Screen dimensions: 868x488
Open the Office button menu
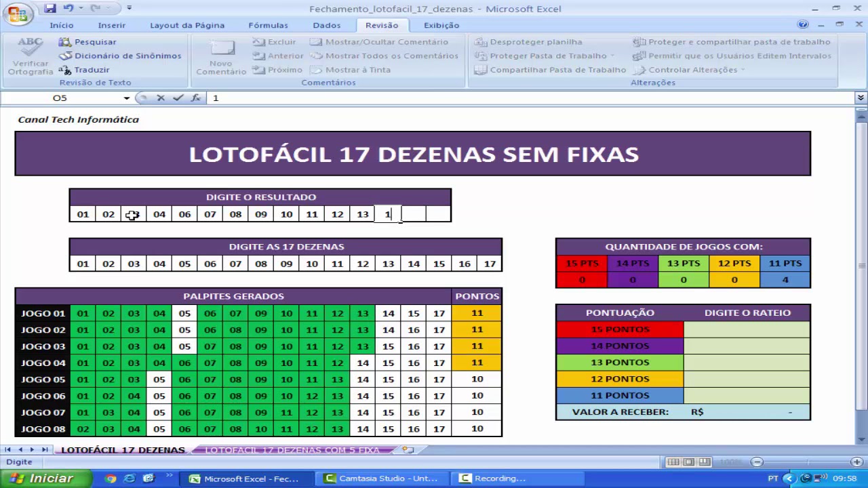[18, 13]
